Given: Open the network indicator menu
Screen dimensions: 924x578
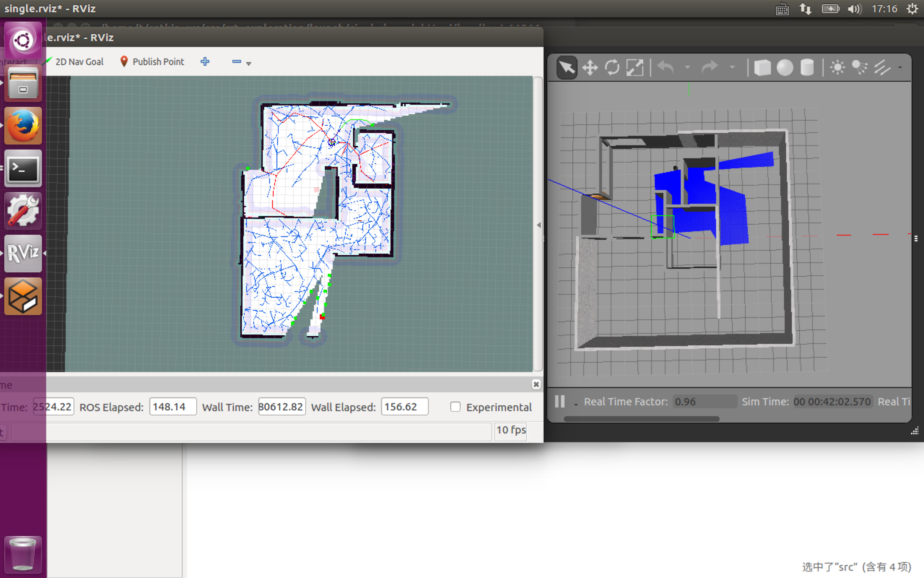Looking at the screenshot, I should click(x=806, y=9).
